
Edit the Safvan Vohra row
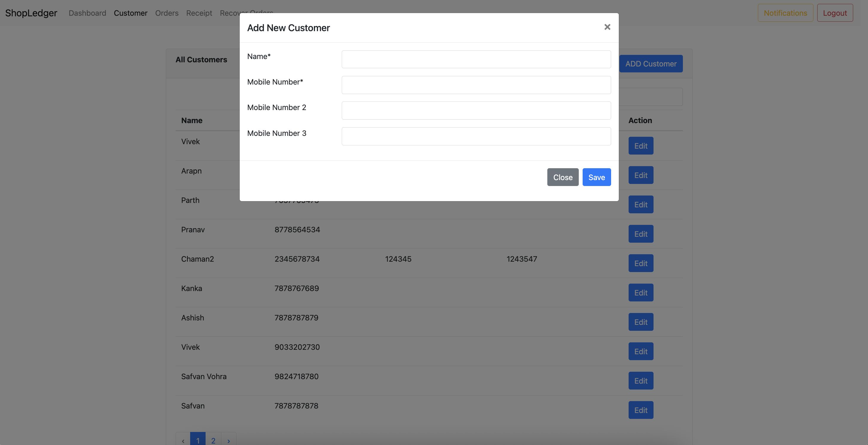point(640,381)
